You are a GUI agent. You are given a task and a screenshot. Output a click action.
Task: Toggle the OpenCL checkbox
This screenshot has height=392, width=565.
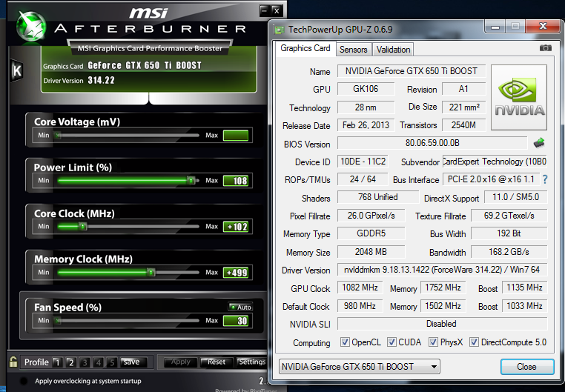[345, 342]
